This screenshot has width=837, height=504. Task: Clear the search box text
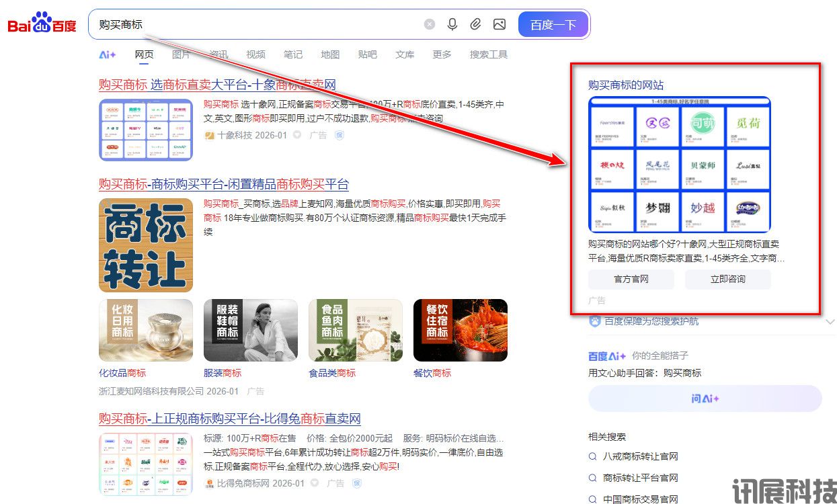[430, 25]
